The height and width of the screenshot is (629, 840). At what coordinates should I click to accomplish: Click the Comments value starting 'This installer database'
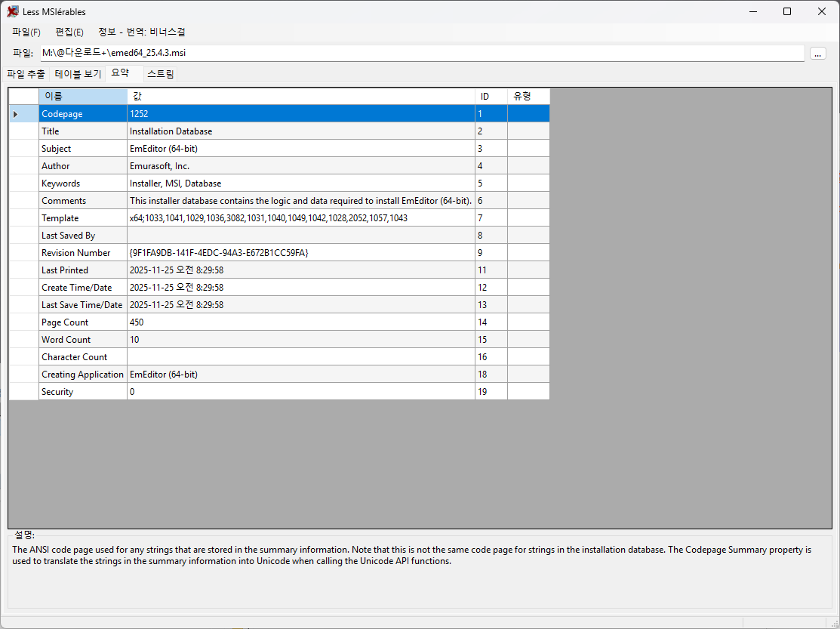coord(300,201)
